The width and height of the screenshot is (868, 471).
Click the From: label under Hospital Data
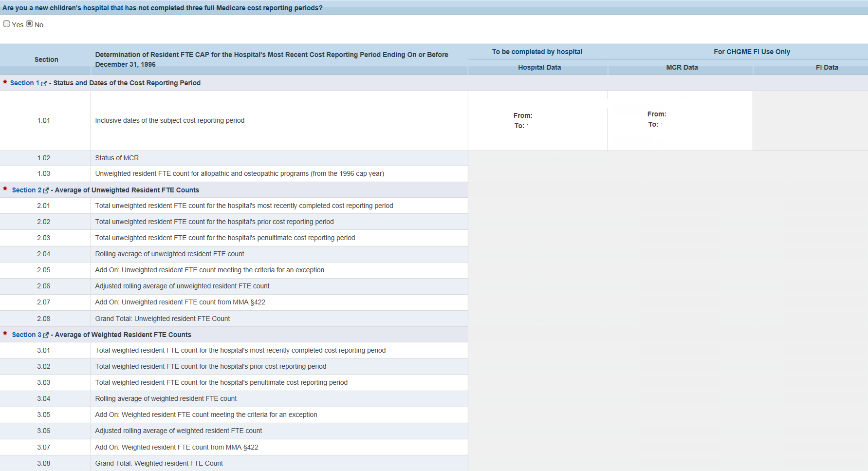tap(522, 116)
